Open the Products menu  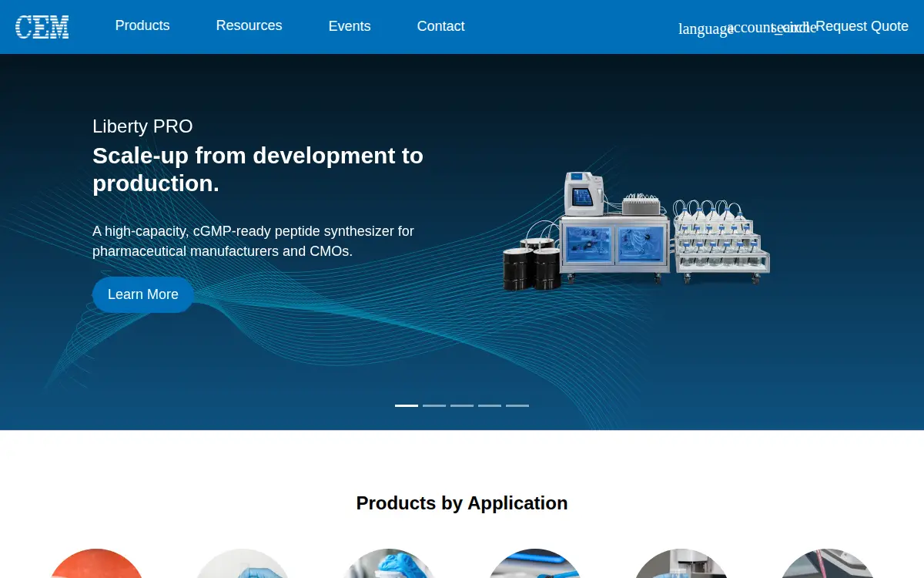click(142, 25)
